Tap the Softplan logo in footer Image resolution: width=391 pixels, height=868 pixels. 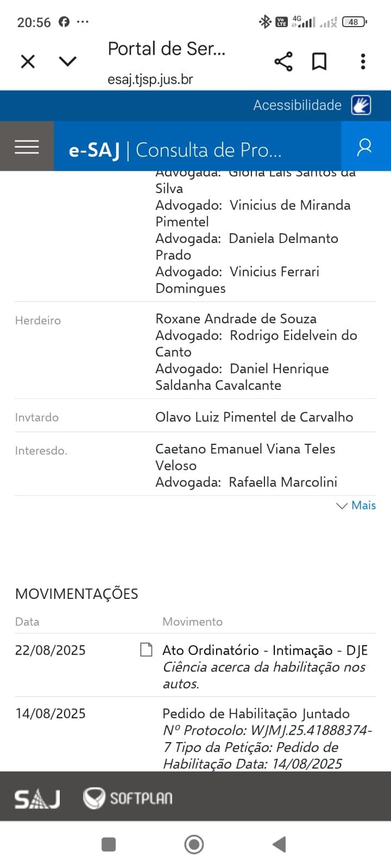click(x=128, y=798)
